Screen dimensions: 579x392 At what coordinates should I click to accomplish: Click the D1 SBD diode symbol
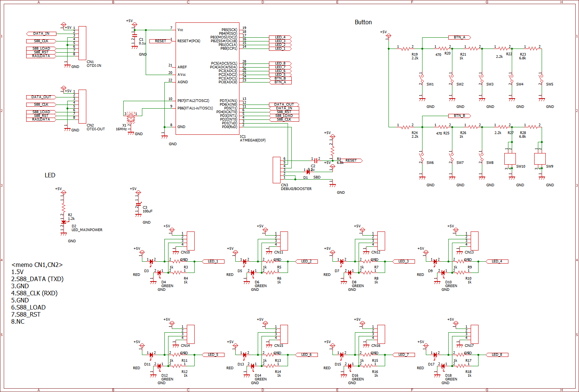point(308,172)
